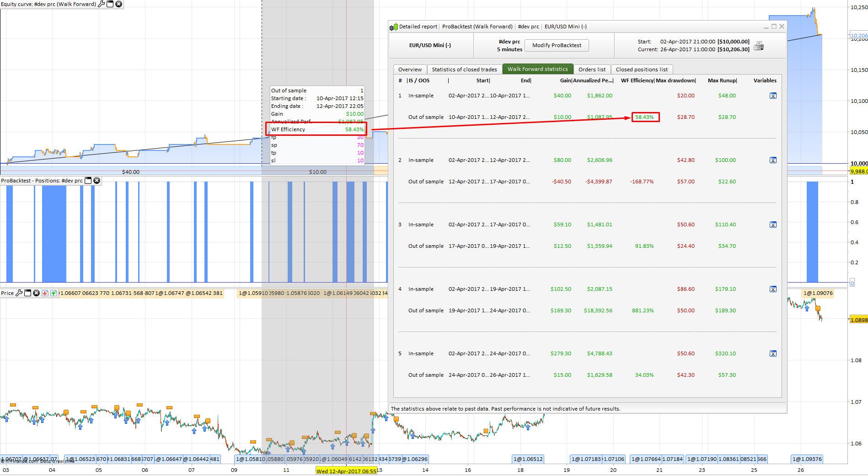The width and height of the screenshot is (868, 476).
Task: Click the EUR/USD Mini (-) instrument cell
Action: [430, 45]
